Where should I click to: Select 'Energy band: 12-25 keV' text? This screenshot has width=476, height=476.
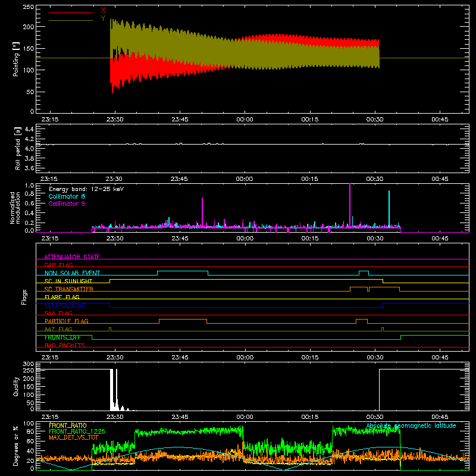[86, 189]
